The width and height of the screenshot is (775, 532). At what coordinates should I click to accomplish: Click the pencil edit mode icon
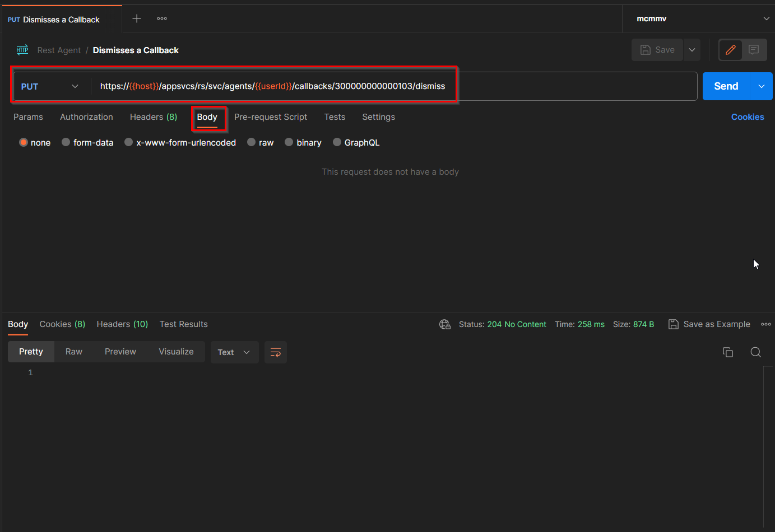731,50
